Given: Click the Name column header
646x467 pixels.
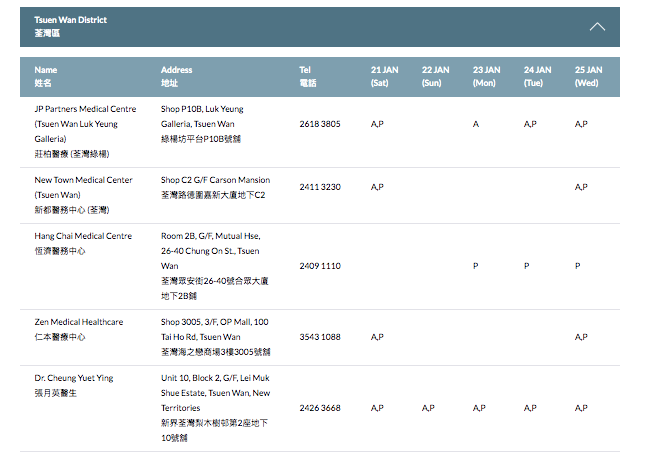Looking at the screenshot, I should (46, 76).
